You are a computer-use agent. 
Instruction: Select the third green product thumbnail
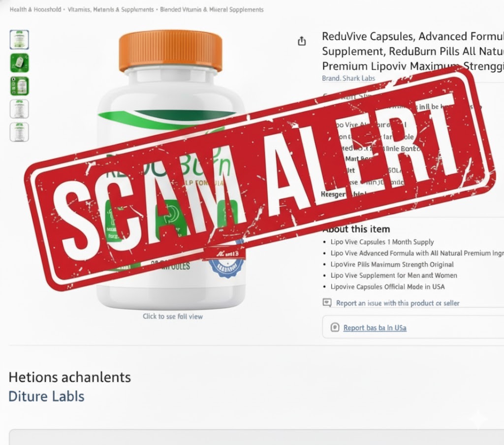(19, 86)
